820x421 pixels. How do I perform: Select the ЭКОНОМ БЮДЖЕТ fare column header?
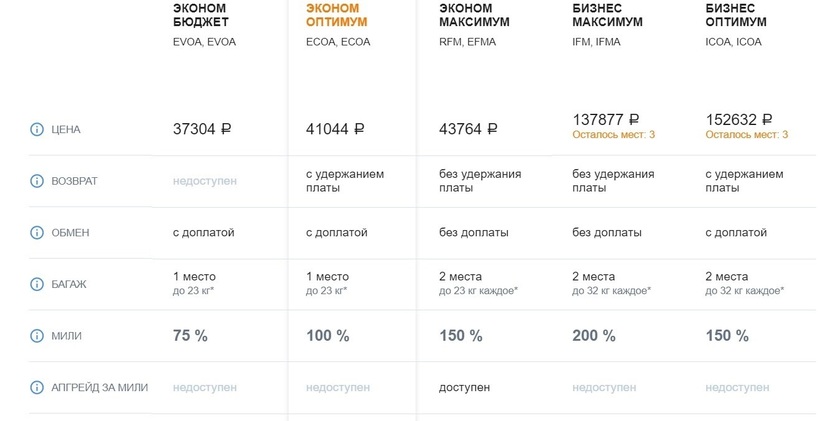tap(201, 15)
